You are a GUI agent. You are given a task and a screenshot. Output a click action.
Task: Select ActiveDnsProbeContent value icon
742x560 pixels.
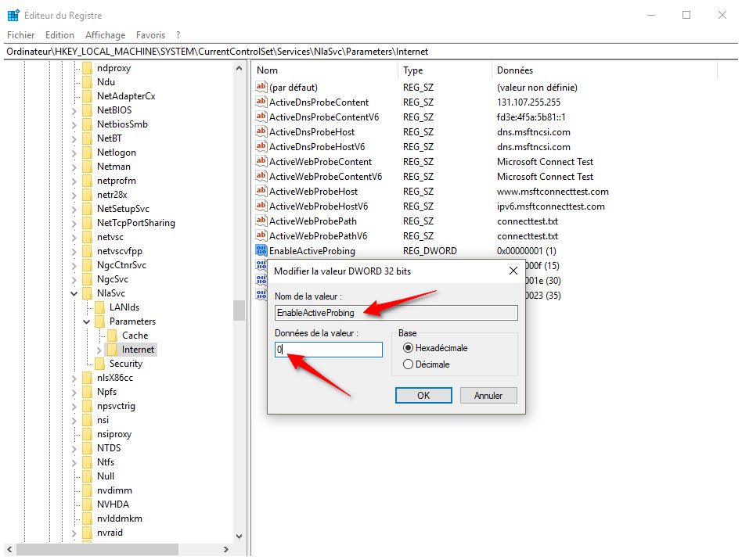(x=261, y=102)
